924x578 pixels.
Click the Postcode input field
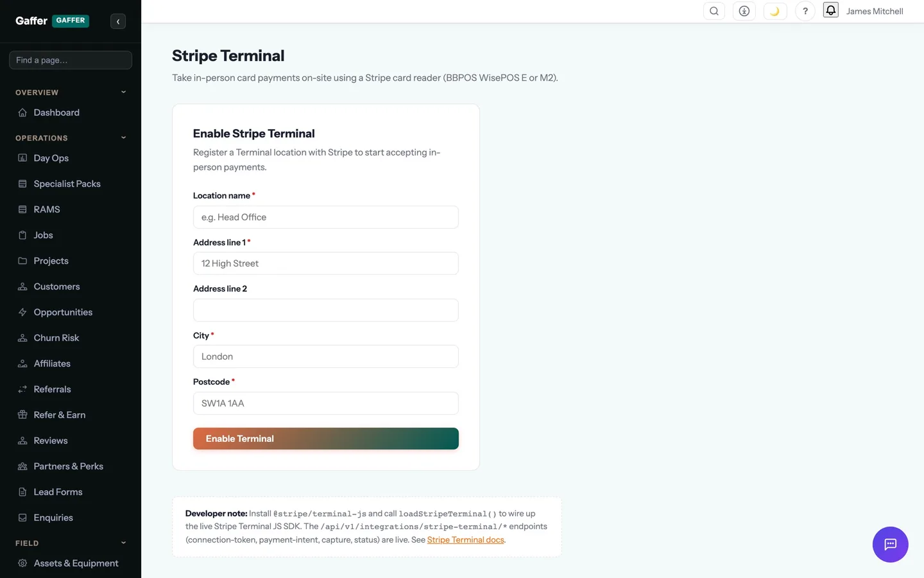326,403
